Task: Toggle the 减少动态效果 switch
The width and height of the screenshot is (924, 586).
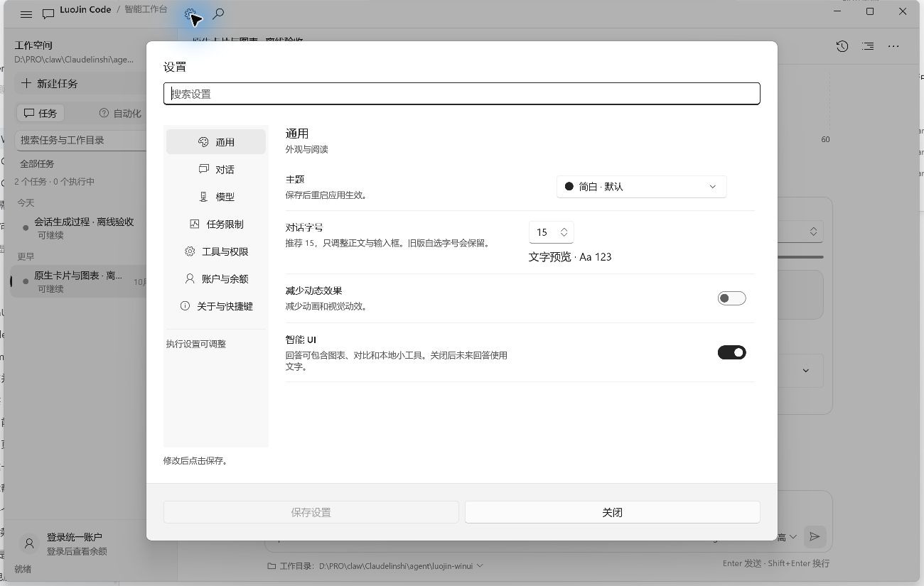Action: point(731,298)
